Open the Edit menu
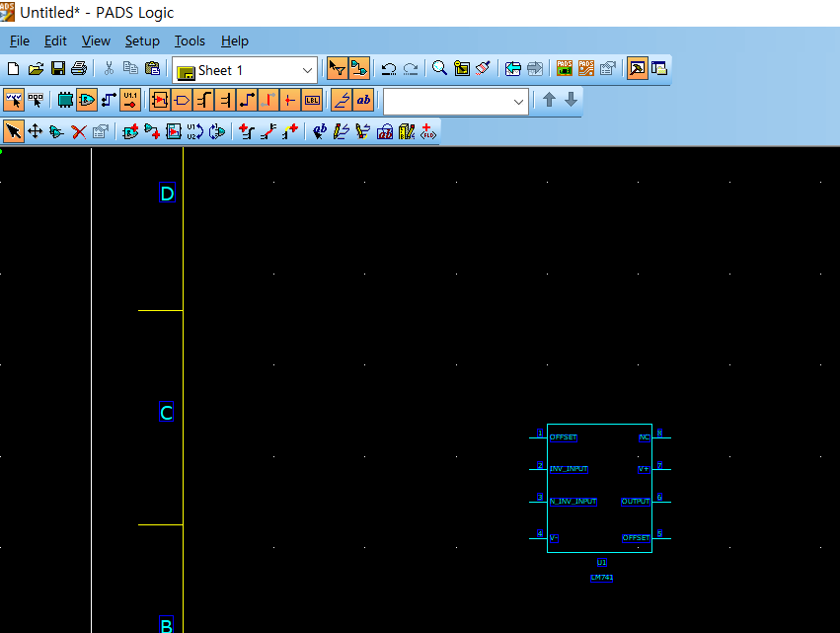Viewport: 840px width, 633px height. (55, 40)
